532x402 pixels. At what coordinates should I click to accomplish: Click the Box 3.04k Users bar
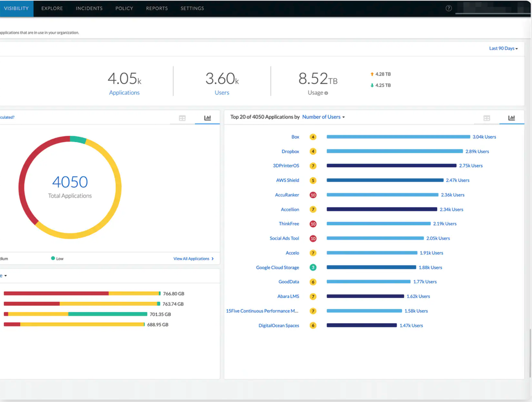[x=398, y=137]
